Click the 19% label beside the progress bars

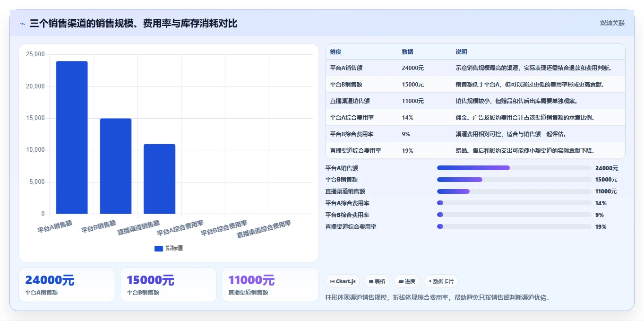click(601, 227)
